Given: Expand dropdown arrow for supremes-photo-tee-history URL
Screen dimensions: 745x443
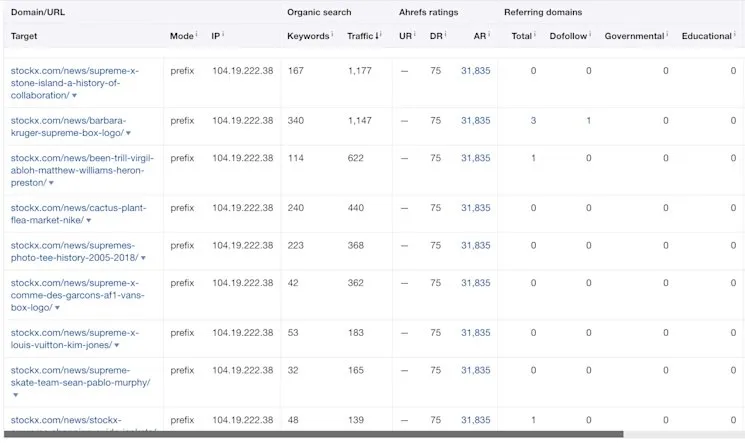Looking at the screenshot, I should [x=143, y=258].
